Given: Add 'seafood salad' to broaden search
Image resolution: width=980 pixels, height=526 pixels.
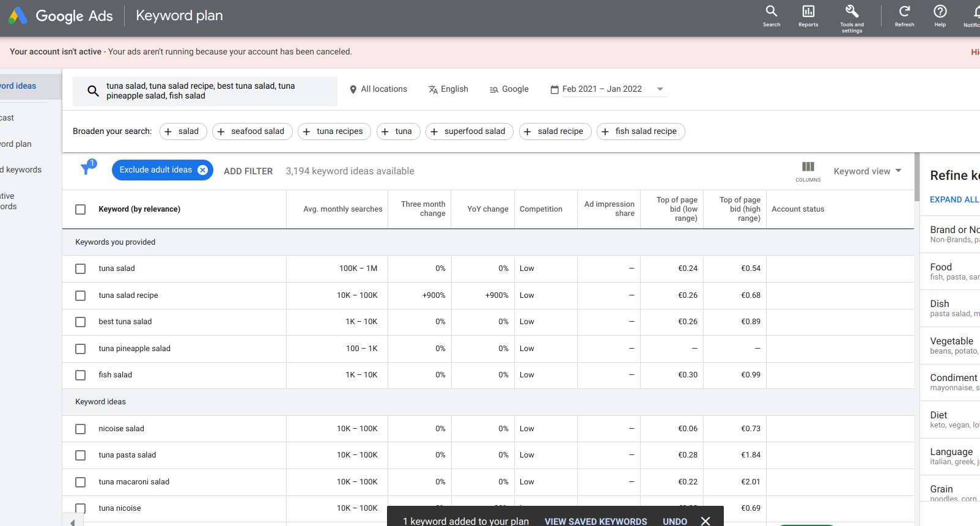Looking at the screenshot, I should tap(252, 131).
